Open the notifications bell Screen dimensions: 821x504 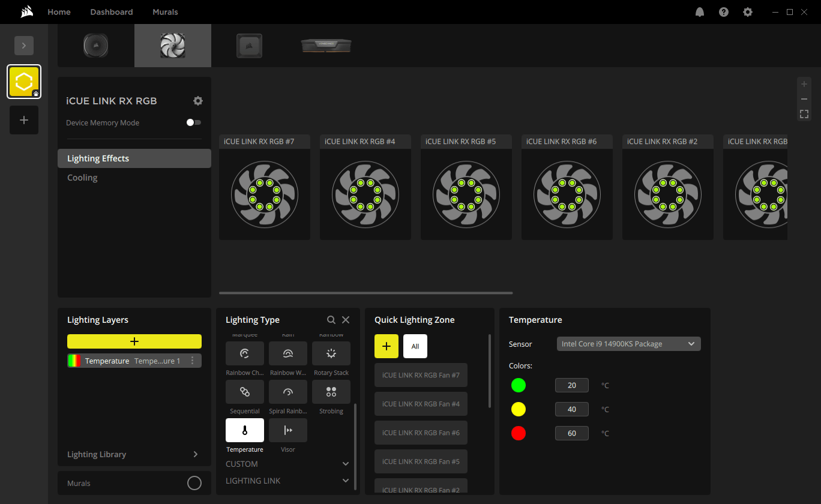(x=700, y=12)
